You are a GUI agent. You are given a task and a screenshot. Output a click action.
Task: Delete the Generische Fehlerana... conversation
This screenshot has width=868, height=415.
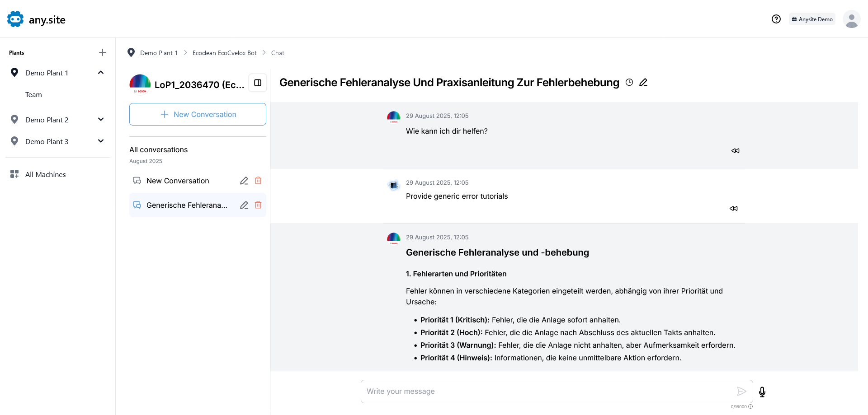pyautogui.click(x=258, y=205)
